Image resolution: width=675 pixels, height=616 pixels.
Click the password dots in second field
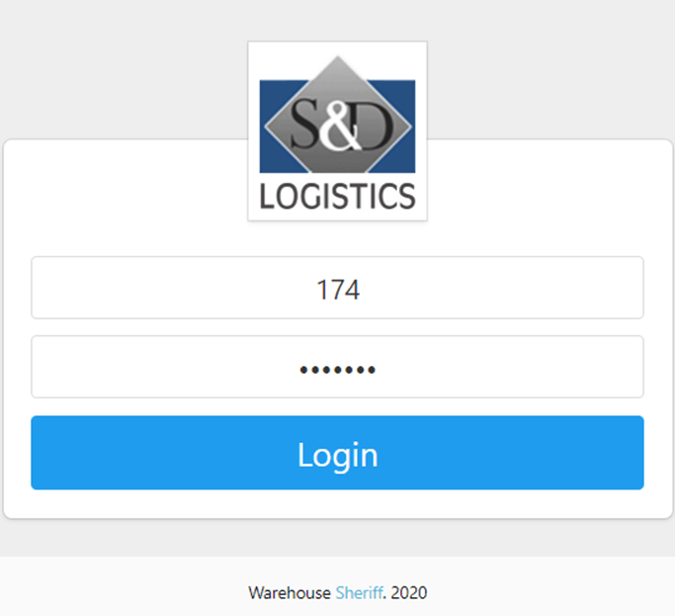point(338,370)
